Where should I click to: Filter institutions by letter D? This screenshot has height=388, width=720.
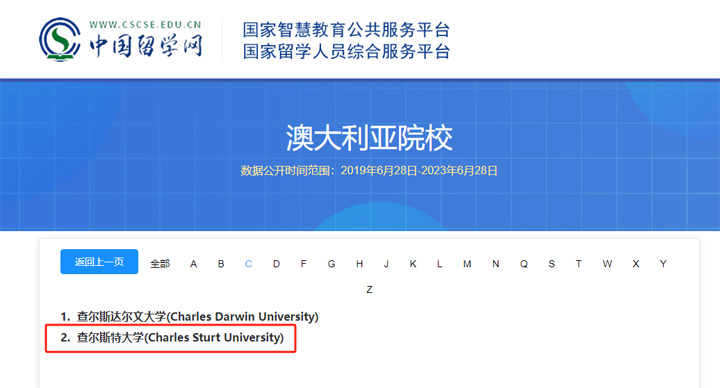point(276,264)
